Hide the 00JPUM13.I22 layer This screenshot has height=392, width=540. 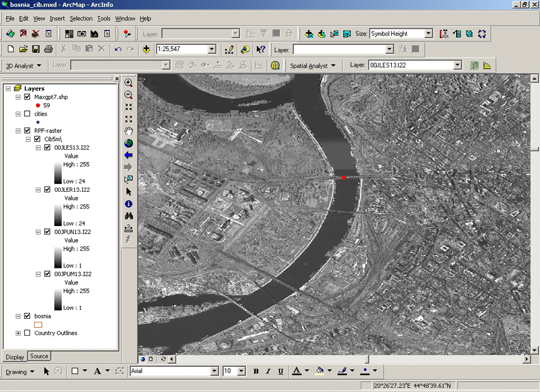click(47, 273)
